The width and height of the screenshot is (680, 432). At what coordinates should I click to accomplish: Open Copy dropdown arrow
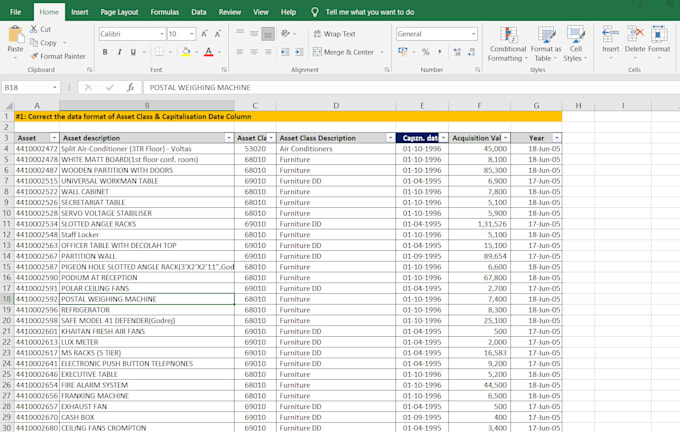(x=65, y=43)
